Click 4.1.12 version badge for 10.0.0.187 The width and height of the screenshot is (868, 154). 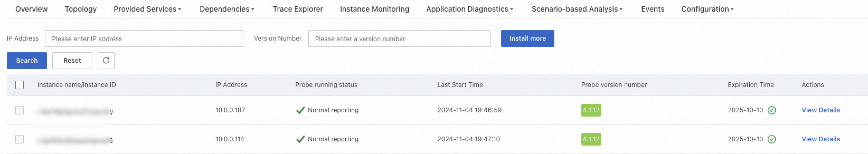591,110
